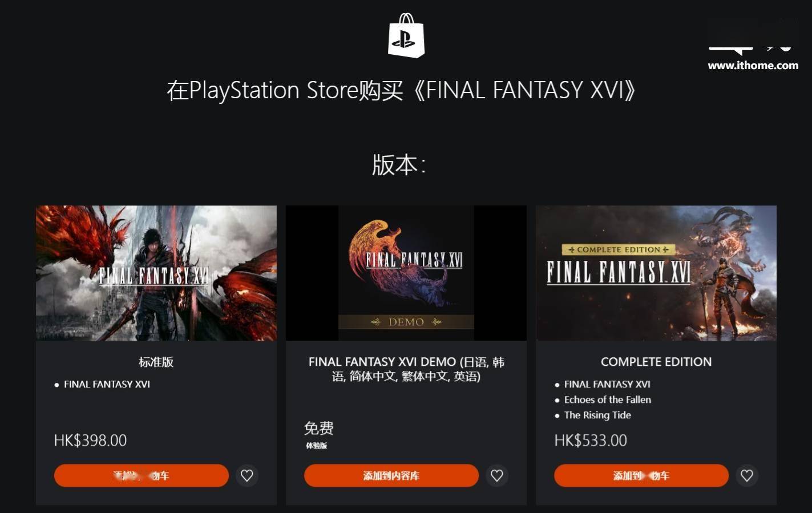Click the HK$398.00 price label
Viewport: 812px width, 513px height.
pos(90,441)
